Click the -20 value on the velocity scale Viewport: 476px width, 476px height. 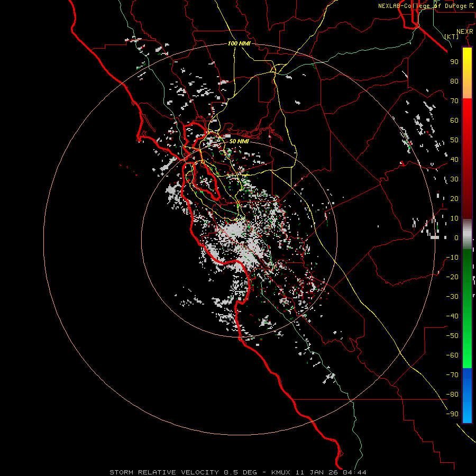(452, 277)
